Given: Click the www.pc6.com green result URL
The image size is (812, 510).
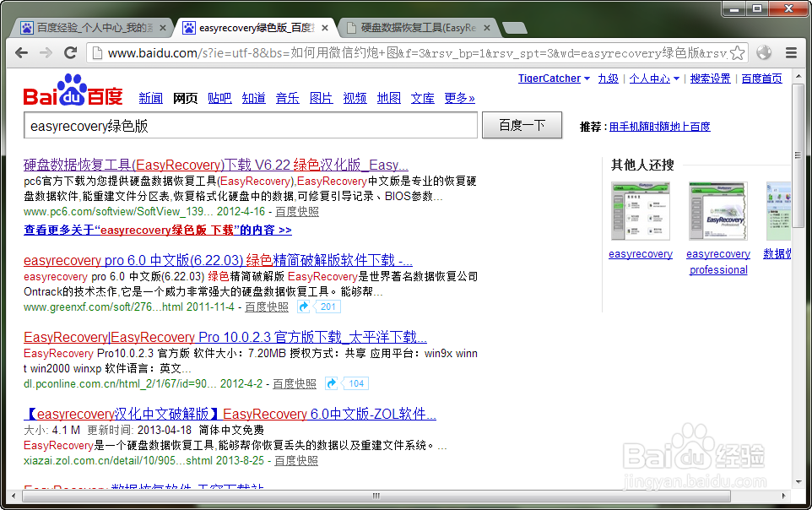Looking at the screenshot, I should coord(117,211).
